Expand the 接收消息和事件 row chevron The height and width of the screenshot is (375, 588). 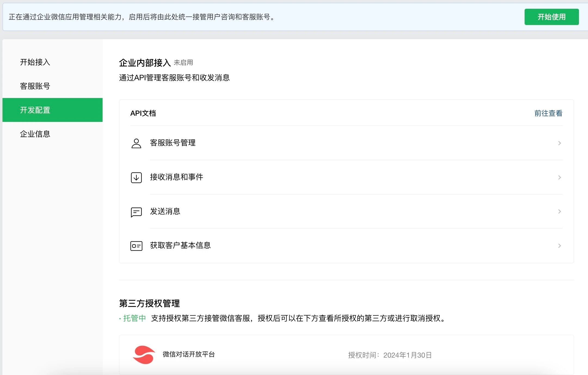pyautogui.click(x=559, y=177)
